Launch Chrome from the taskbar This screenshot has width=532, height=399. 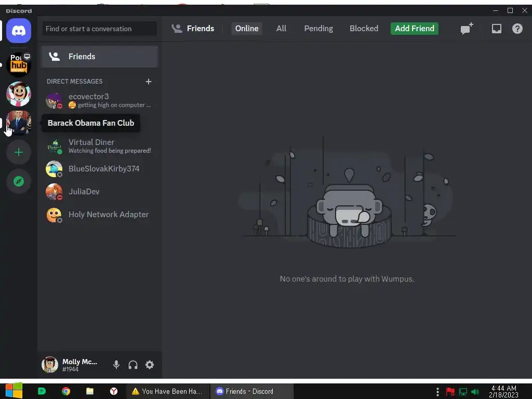(x=66, y=391)
